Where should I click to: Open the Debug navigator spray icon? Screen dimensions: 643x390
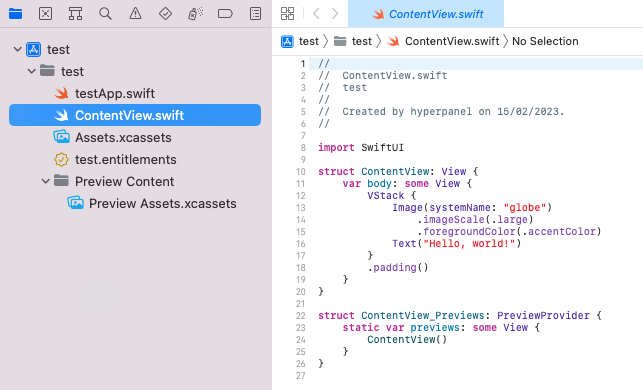[195, 14]
